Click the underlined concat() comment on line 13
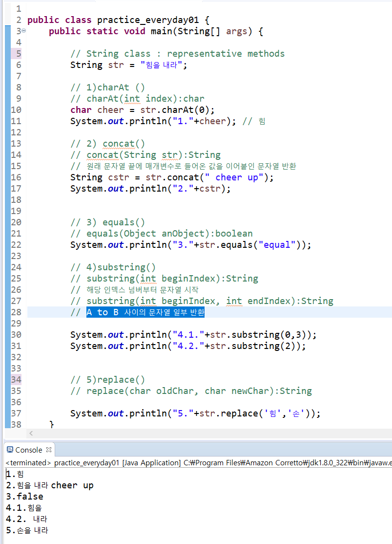392x544 pixels. point(124,144)
